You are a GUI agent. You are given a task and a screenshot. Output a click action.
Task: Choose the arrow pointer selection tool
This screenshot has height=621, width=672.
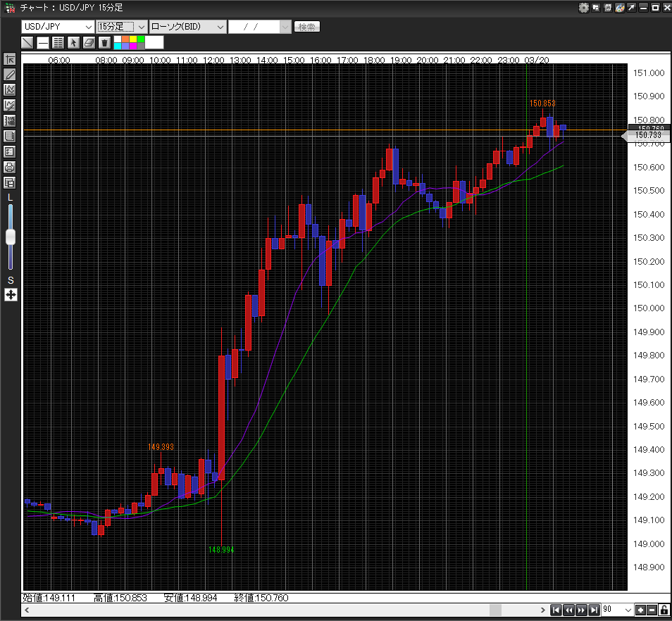coord(73,42)
